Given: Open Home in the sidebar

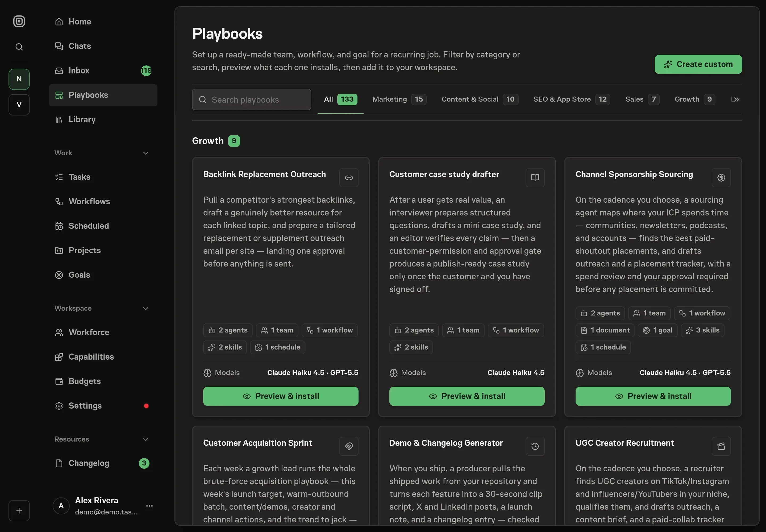Looking at the screenshot, I should (x=103, y=22).
